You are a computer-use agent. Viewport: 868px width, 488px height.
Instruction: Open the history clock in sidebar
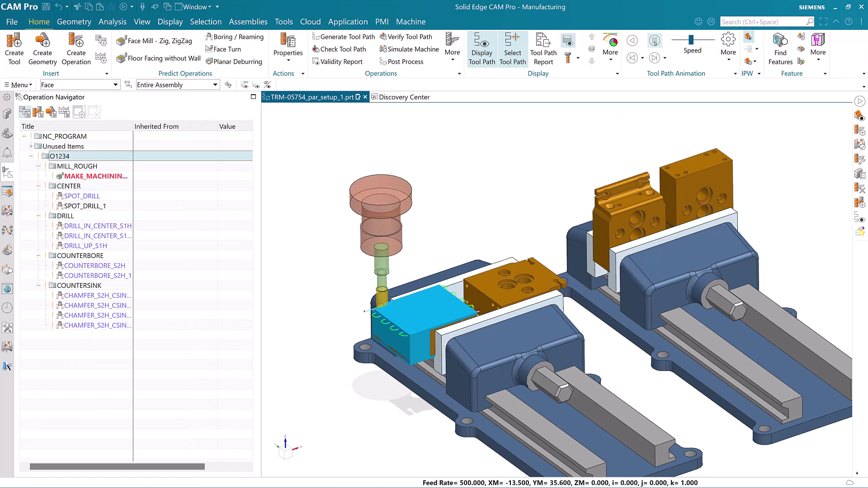[x=7, y=308]
